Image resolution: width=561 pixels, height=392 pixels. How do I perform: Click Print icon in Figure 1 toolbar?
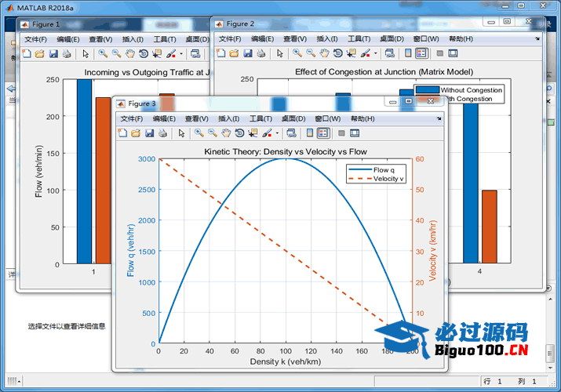(67, 53)
